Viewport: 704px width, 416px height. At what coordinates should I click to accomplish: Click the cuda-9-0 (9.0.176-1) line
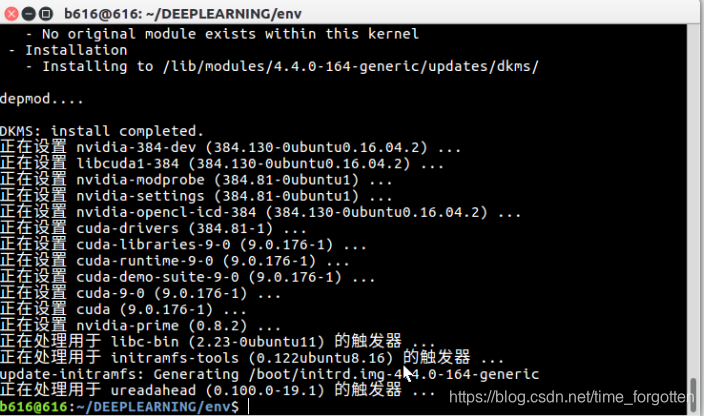click(x=141, y=293)
